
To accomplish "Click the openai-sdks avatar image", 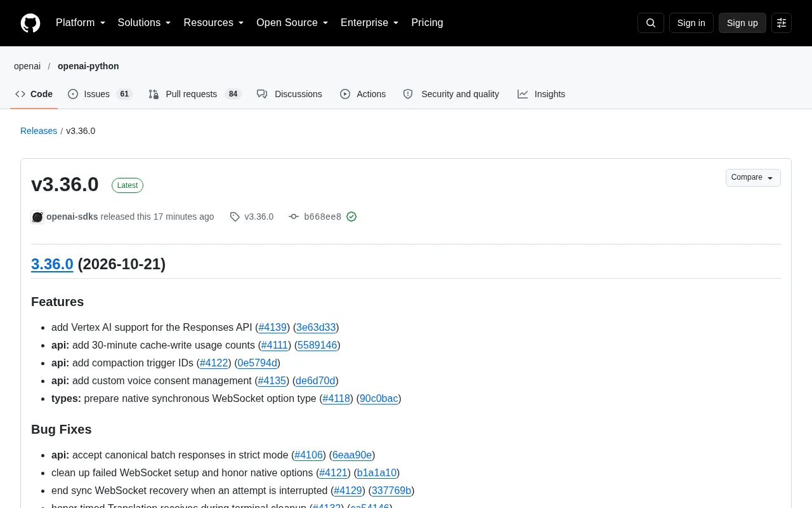I will pyautogui.click(x=37, y=217).
